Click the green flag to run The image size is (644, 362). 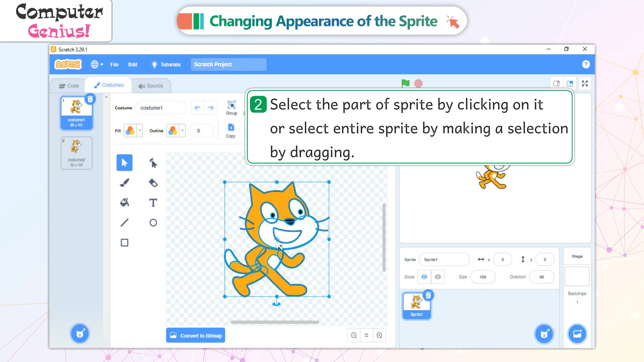tap(406, 83)
